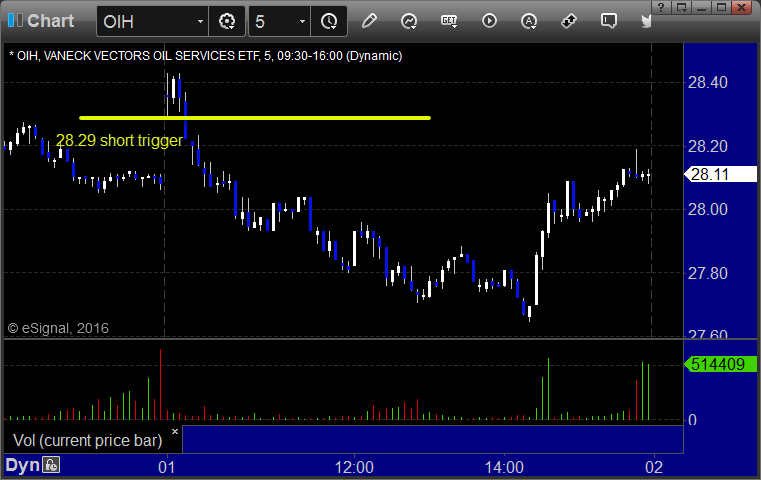Screen dimensions: 761x480
Task: Click the 28.20 price axis label
Action: click(708, 146)
